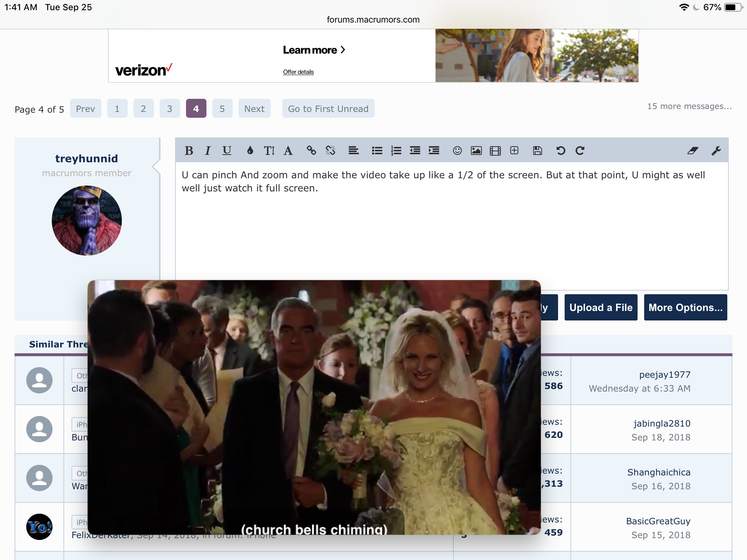Undo the last edit
The image size is (747, 560).
coord(561,151)
